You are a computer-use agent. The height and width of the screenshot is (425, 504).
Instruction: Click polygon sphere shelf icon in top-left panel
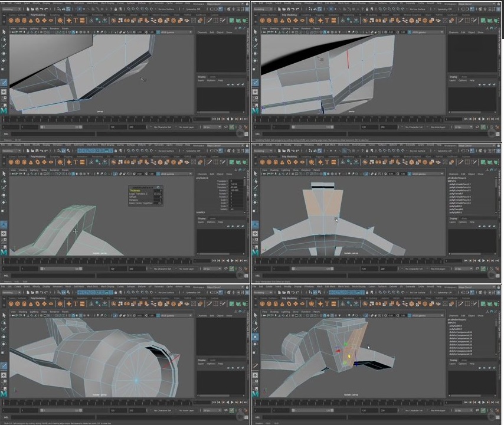point(11,21)
